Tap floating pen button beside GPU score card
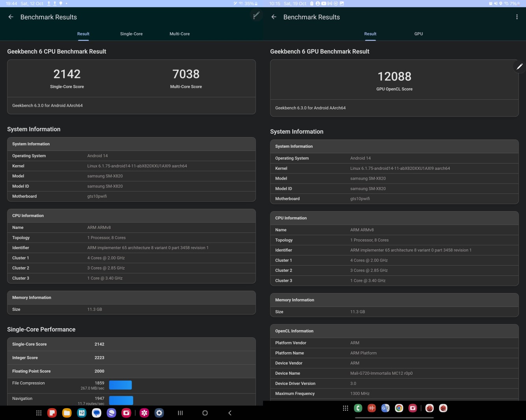526x420 pixels. (519, 67)
